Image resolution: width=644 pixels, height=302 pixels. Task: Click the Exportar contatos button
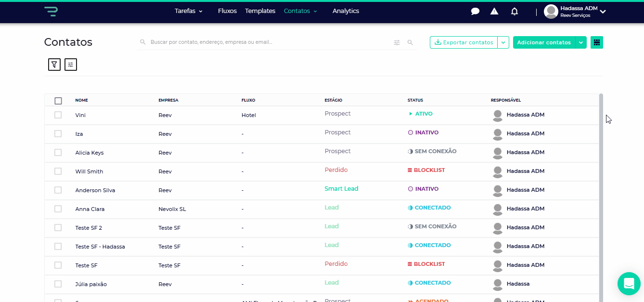[x=464, y=42]
